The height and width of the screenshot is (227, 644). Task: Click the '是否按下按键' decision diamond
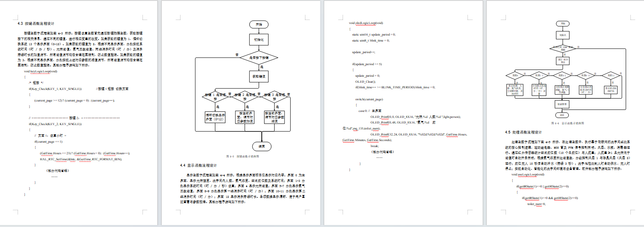(x=259, y=58)
